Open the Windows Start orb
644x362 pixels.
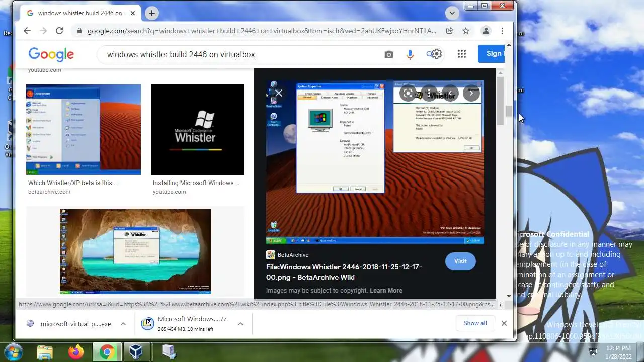click(x=13, y=351)
